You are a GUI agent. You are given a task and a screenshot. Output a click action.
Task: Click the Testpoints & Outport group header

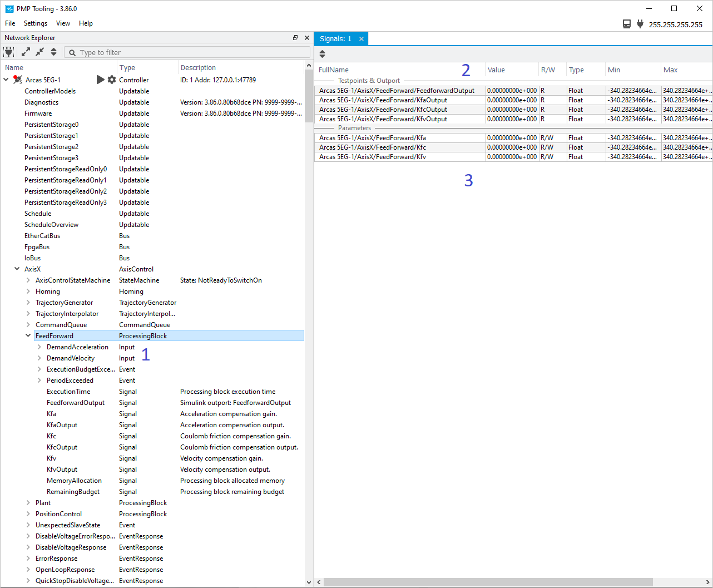[x=369, y=80]
